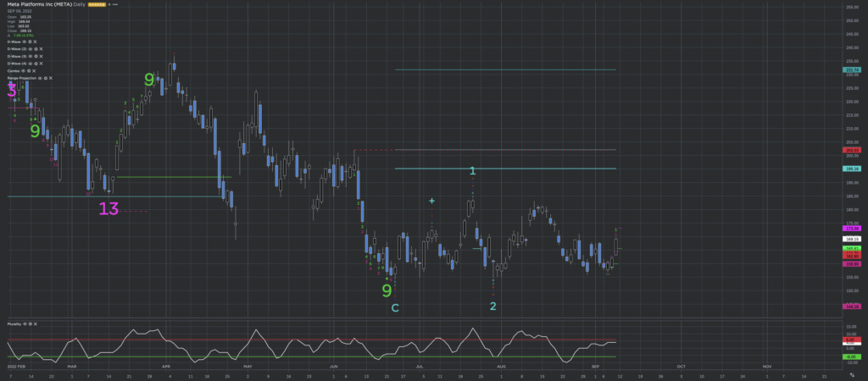
Task: Open settings for the D-Wave indicator
Action: click(x=30, y=42)
